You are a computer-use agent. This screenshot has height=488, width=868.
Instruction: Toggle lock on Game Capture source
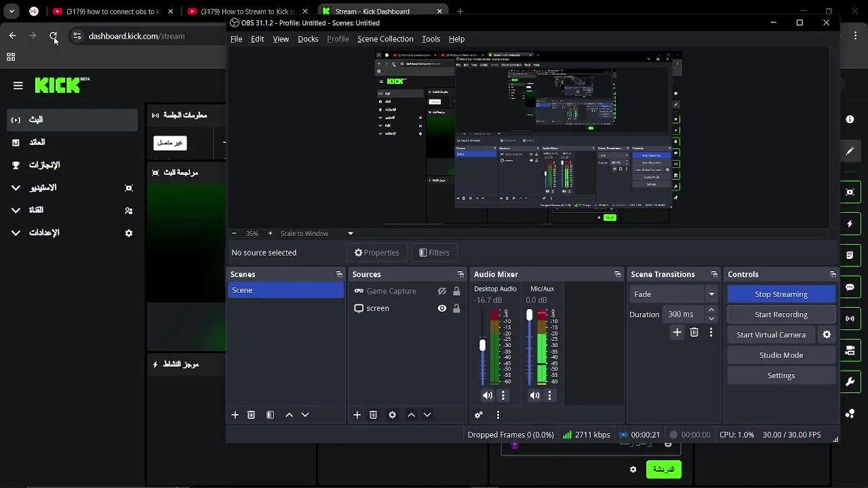(456, 291)
